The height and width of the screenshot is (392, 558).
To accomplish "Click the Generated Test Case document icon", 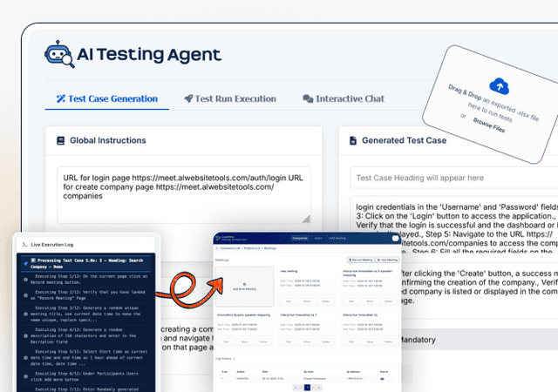I will point(353,140).
